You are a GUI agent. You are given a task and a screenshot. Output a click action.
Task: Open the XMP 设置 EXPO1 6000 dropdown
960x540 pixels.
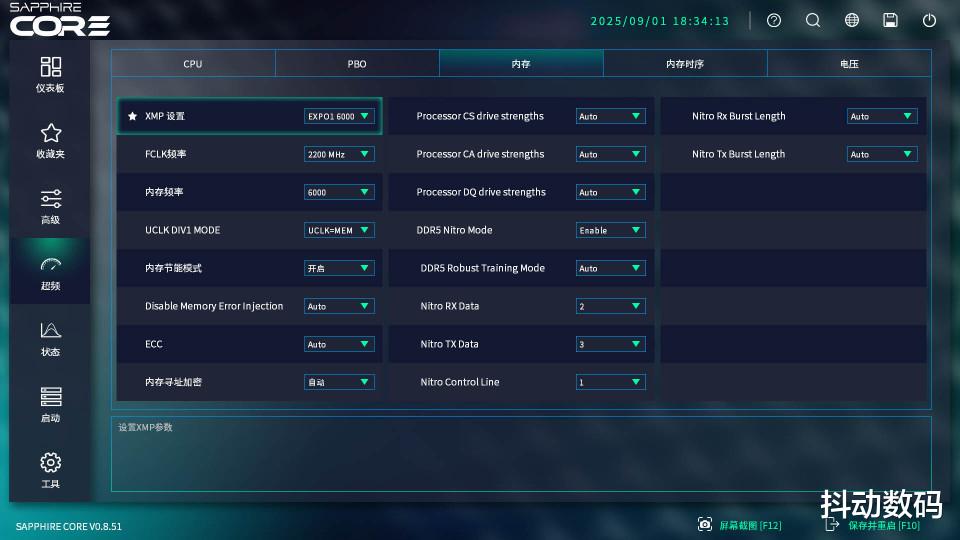[x=339, y=116]
